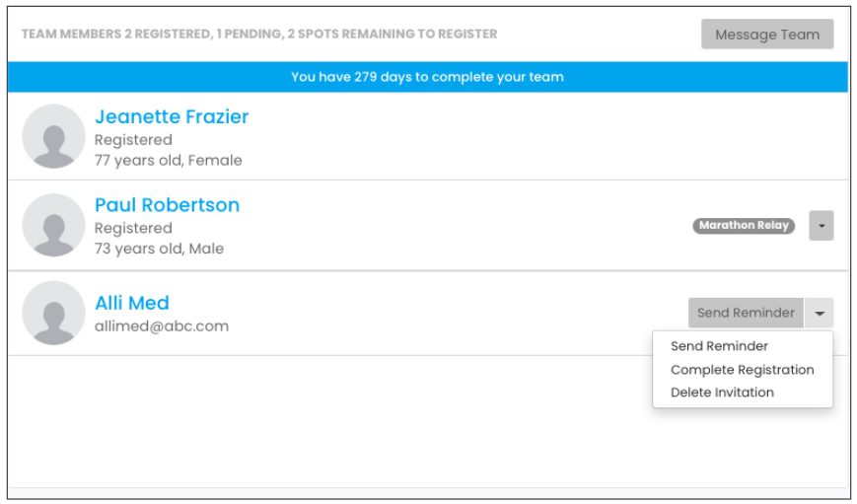Choose Send Reminder from the dropdown menu
The height and width of the screenshot is (504, 857).
click(719, 346)
